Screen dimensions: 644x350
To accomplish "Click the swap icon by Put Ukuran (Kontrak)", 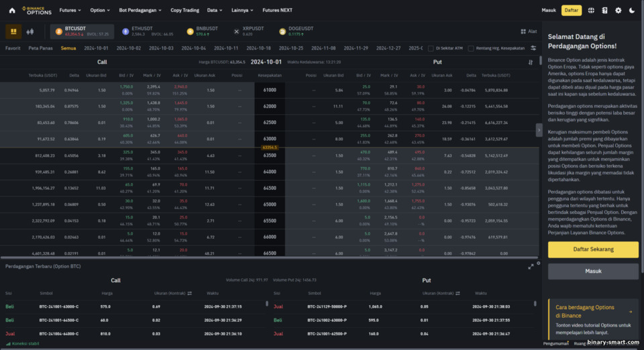I will 458,294.
